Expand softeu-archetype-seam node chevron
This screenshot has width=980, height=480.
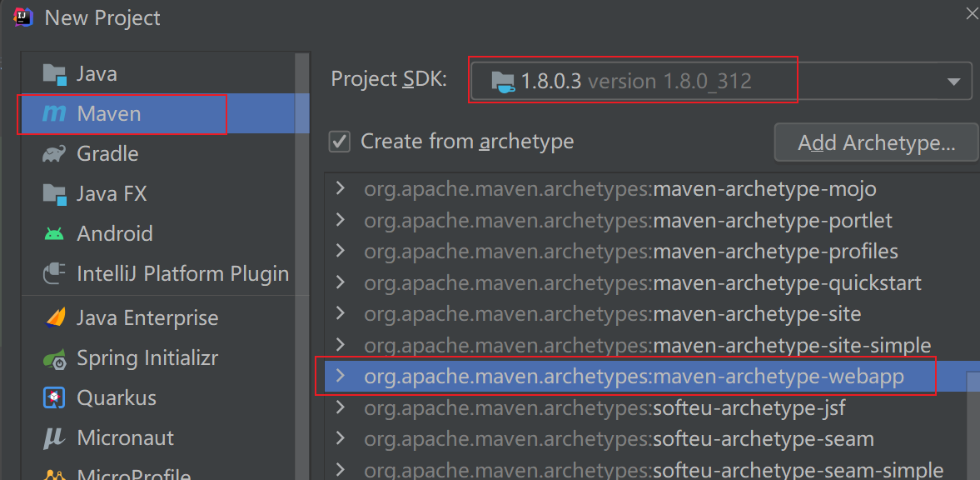coord(340,439)
